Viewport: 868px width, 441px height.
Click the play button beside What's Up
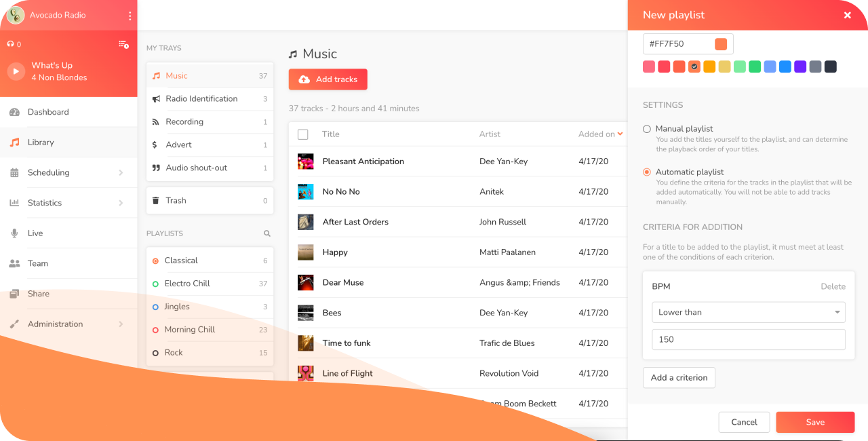point(16,71)
